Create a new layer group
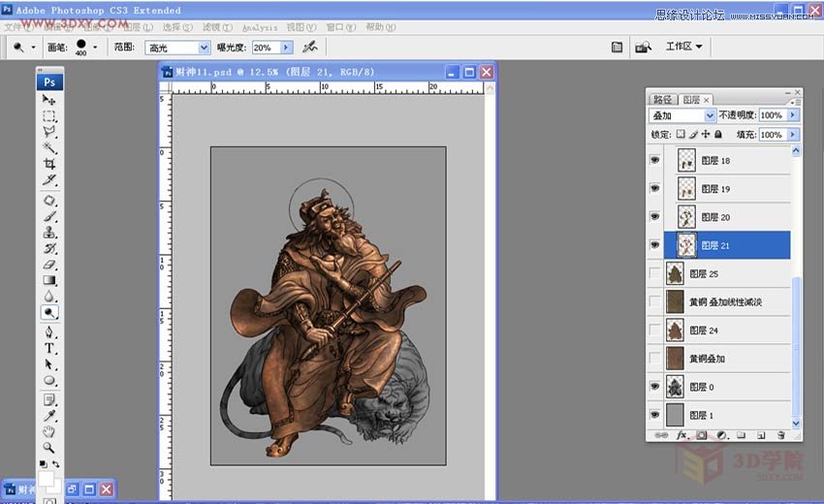The width and height of the screenshot is (824, 504). pos(741,435)
